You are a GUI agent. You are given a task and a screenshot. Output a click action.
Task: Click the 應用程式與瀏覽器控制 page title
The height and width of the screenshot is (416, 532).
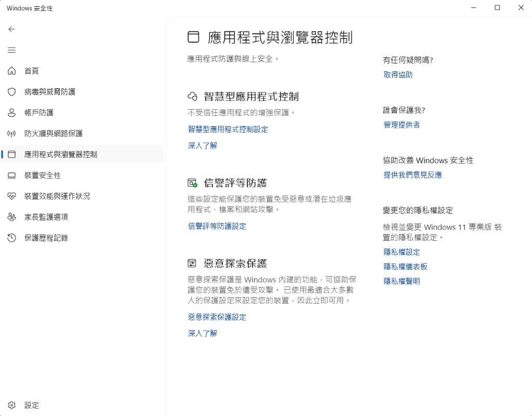[x=280, y=37]
